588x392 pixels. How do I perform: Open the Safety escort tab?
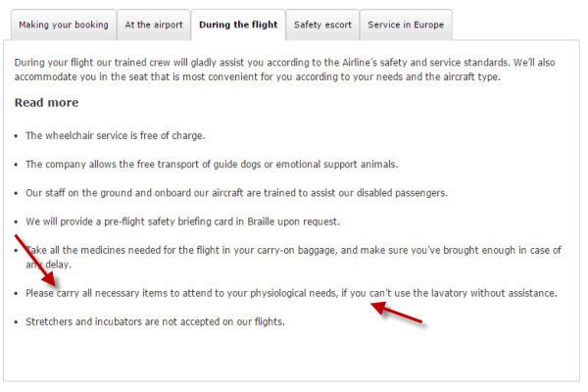(x=322, y=24)
